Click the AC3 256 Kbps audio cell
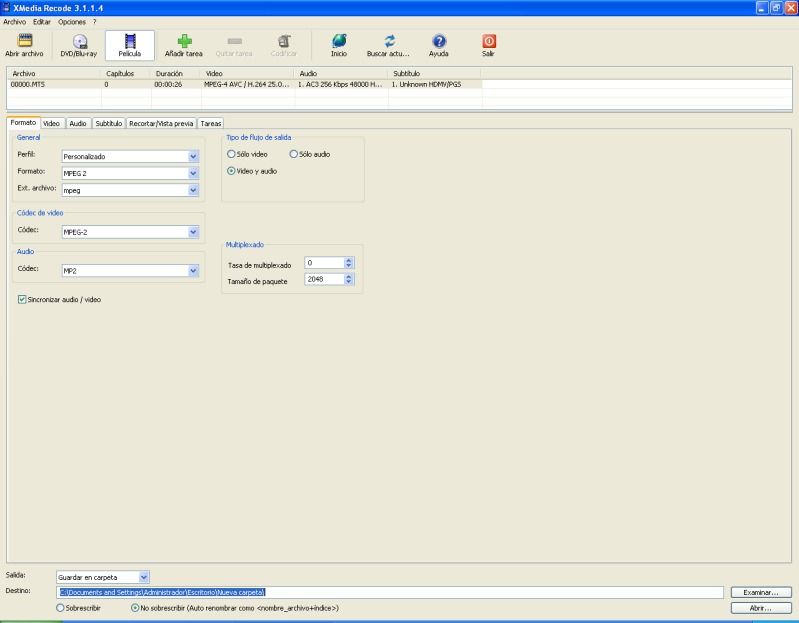This screenshot has height=623, width=799. click(x=340, y=85)
